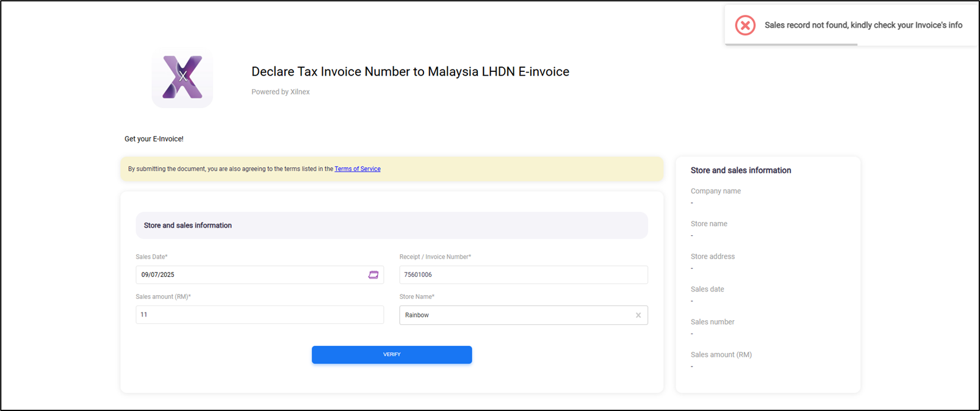Click the Xilnex purple X logo

click(182, 77)
